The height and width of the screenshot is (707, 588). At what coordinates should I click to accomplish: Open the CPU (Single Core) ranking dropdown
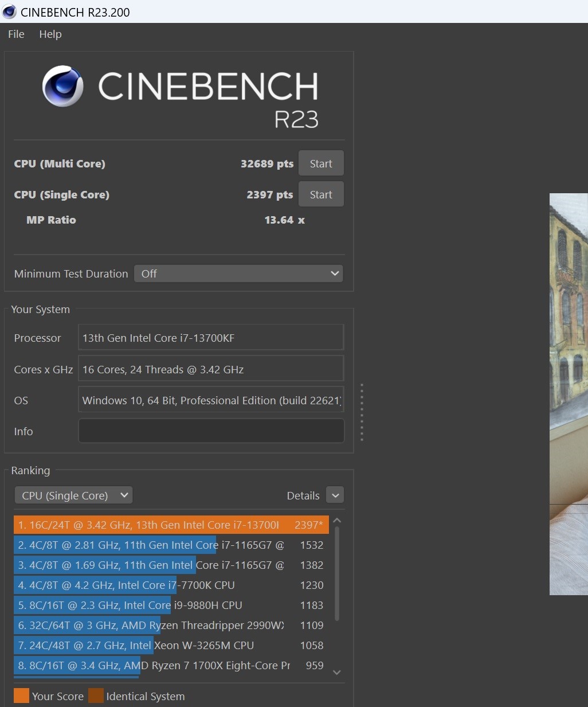pyautogui.click(x=73, y=495)
